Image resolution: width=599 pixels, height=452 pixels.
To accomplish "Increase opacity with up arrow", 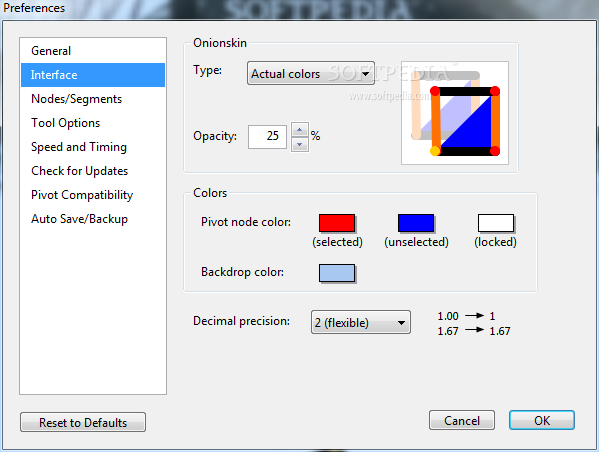I will click(x=300, y=130).
